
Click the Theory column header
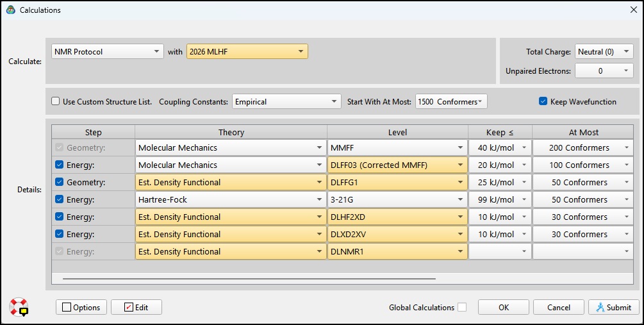click(231, 132)
